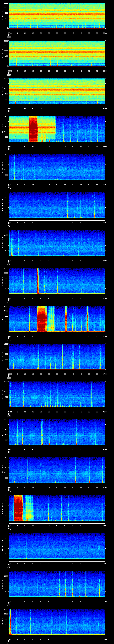Screen dimensions: 114x644
Task: Pick the 5:52:00 spectrogram panel
Action: coord(57,584)
